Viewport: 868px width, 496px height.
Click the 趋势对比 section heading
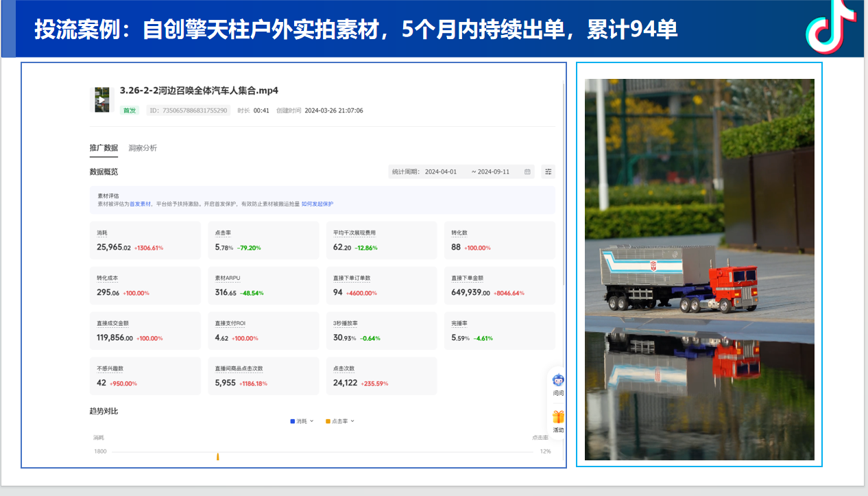[104, 411]
